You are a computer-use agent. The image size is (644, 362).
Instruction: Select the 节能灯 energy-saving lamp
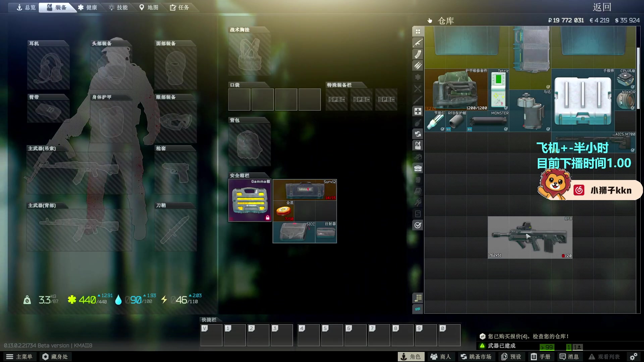pos(435,121)
